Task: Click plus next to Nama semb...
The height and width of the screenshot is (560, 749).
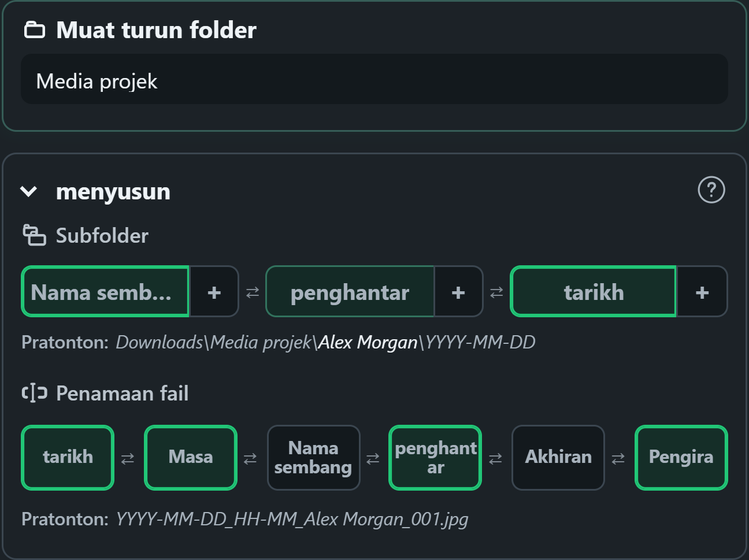Action: click(214, 292)
